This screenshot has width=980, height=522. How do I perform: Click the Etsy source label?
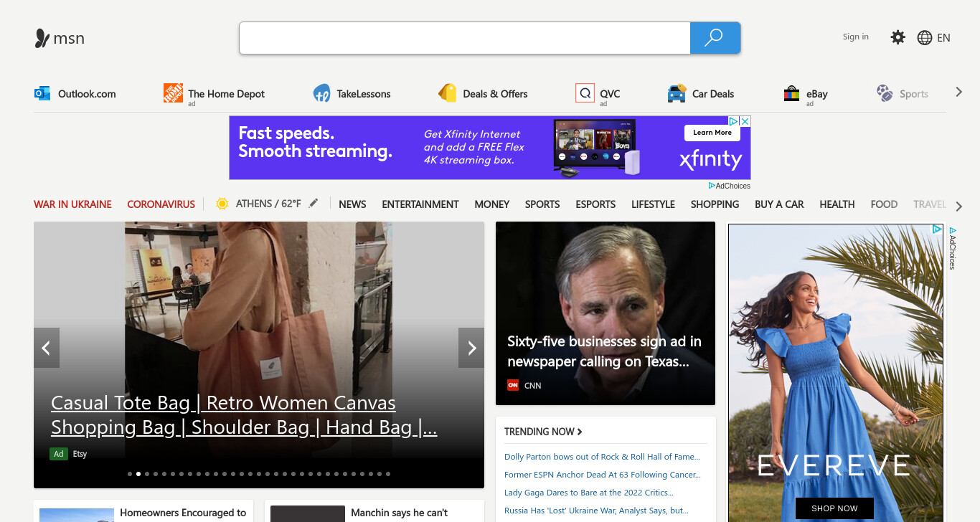point(80,454)
